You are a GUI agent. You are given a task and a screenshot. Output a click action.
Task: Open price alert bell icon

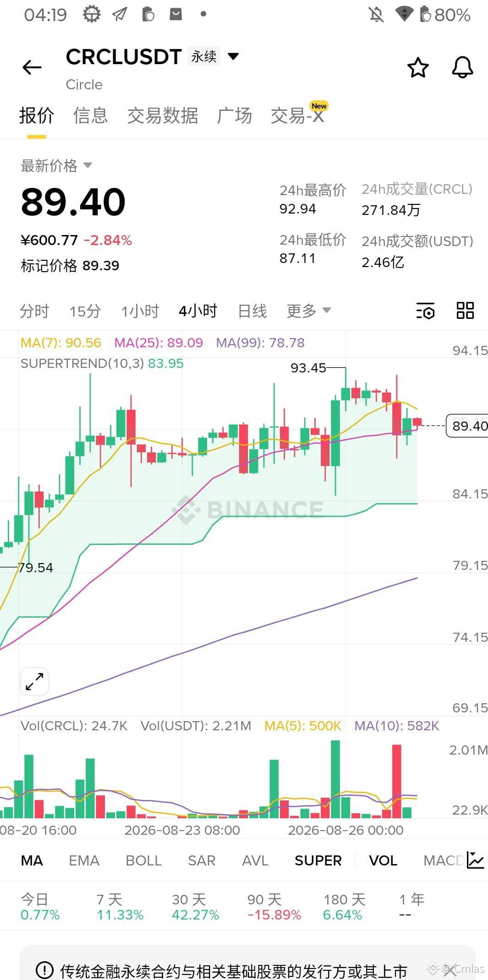tap(462, 67)
